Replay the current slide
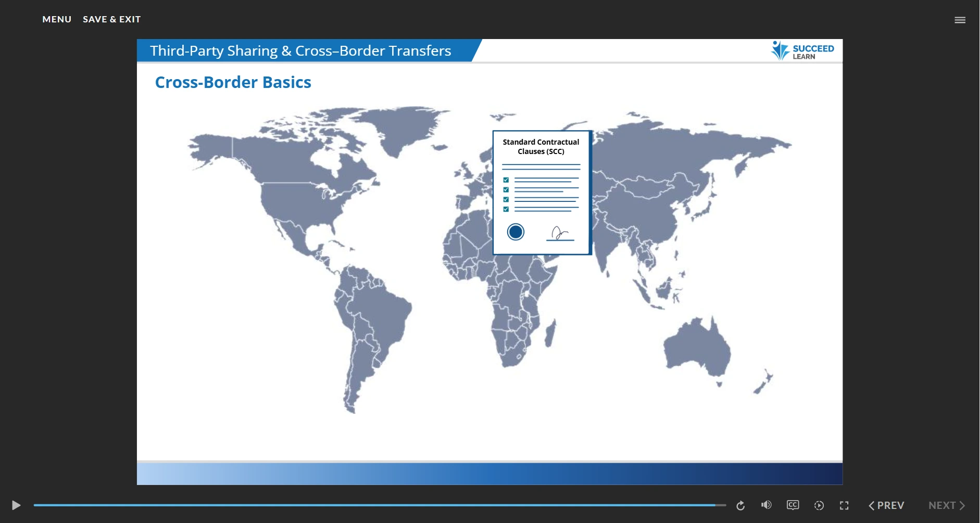Viewport: 980px width, 523px height. pyautogui.click(x=740, y=505)
